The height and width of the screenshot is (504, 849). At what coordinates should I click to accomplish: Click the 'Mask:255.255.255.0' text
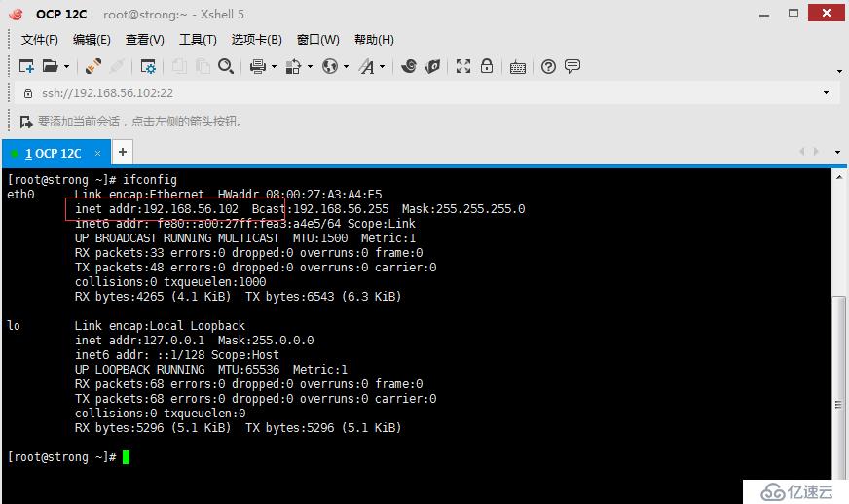point(462,209)
